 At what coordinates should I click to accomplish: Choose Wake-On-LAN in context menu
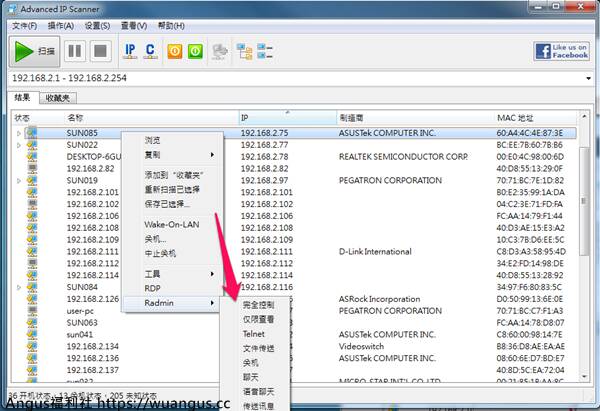pos(172,224)
